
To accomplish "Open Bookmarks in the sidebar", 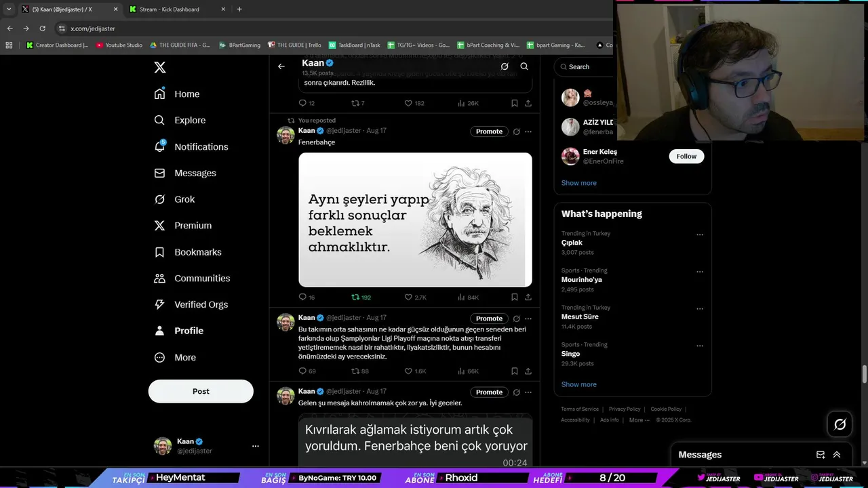I will click(x=188, y=252).
